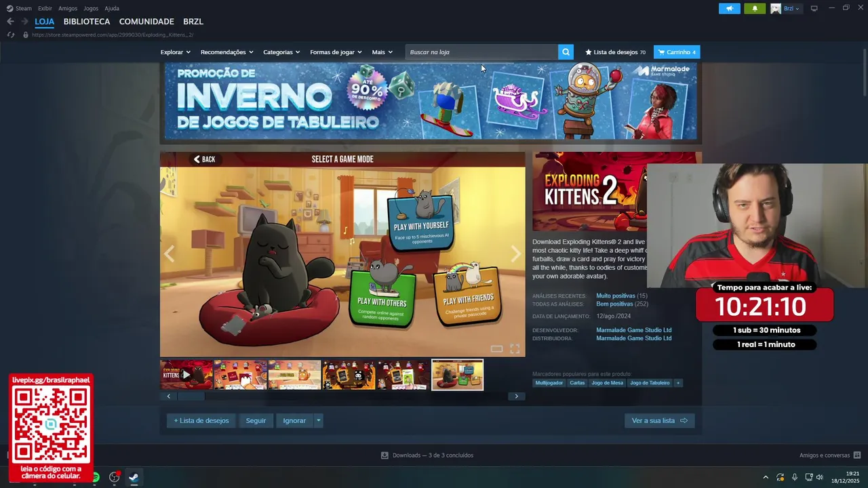Open the Inverno de Jogos de Tabuleiro banner

click(x=431, y=102)
